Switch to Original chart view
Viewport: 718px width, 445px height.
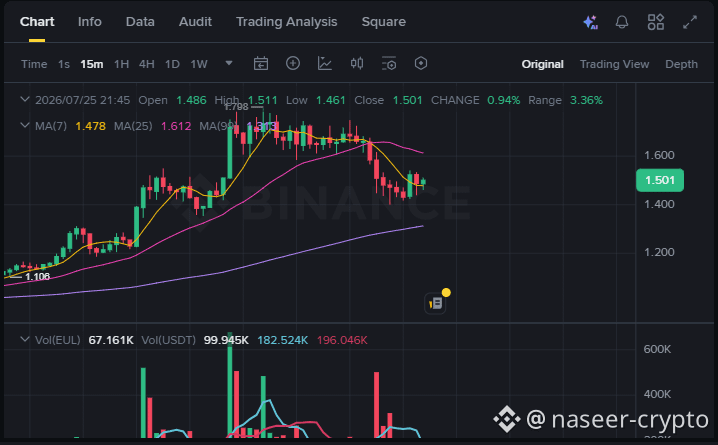click(543, 64)
